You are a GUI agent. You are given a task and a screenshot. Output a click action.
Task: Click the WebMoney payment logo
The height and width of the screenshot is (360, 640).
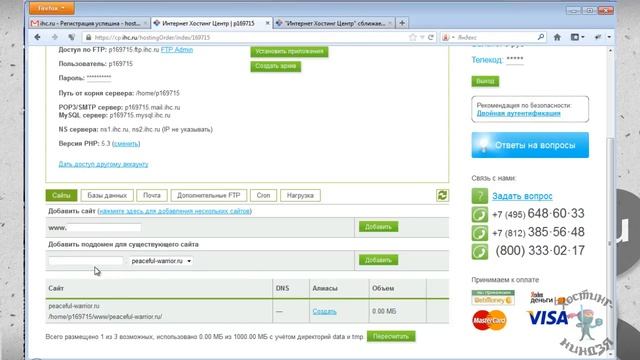493,298
